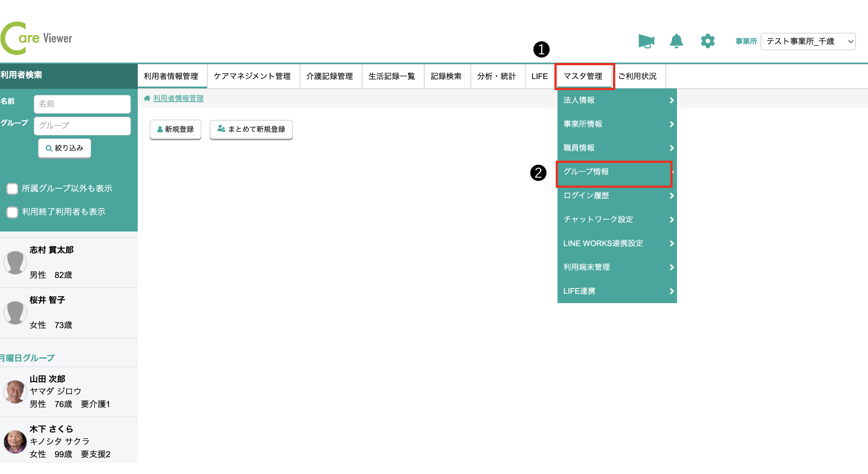868x474 pixels.
Task: Click the 名前 search input field
Action: [x=82, y=104]
